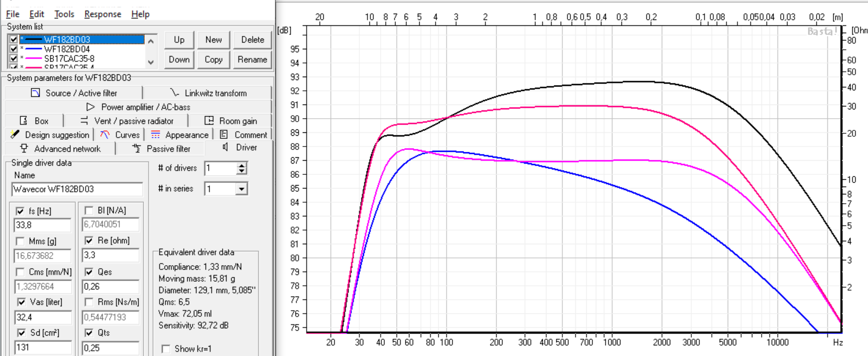Click the # of drivers input field
The width and height of the screenshot is (868, 356).
[221, 168]
